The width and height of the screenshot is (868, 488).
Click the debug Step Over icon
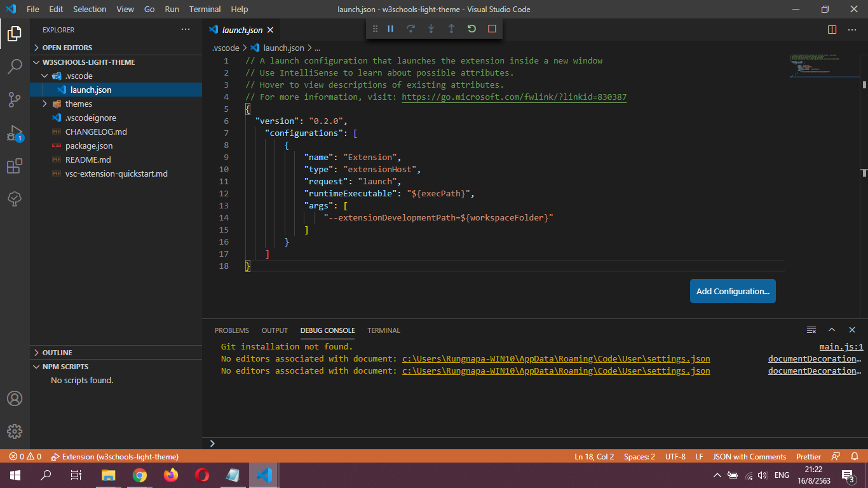pos(411,29)
